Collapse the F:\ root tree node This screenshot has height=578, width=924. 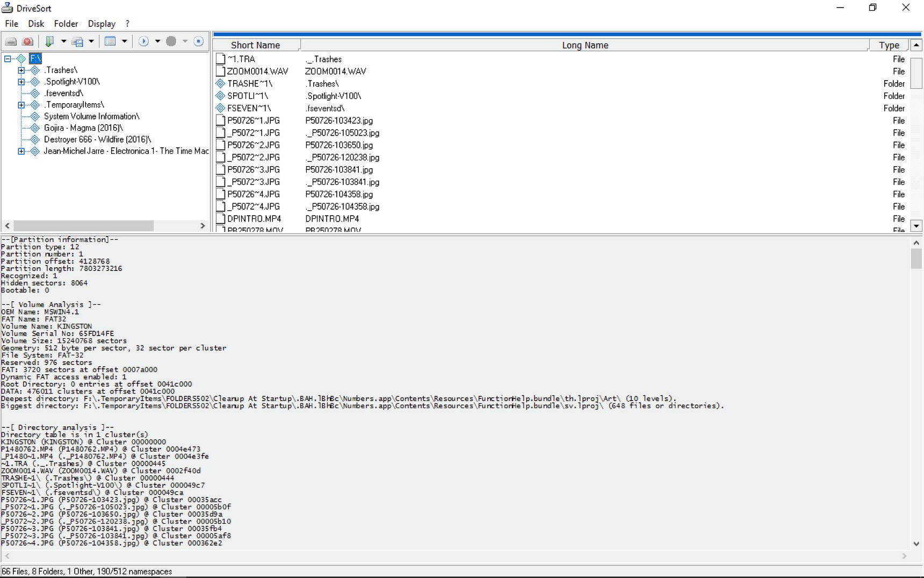(8, 59)
